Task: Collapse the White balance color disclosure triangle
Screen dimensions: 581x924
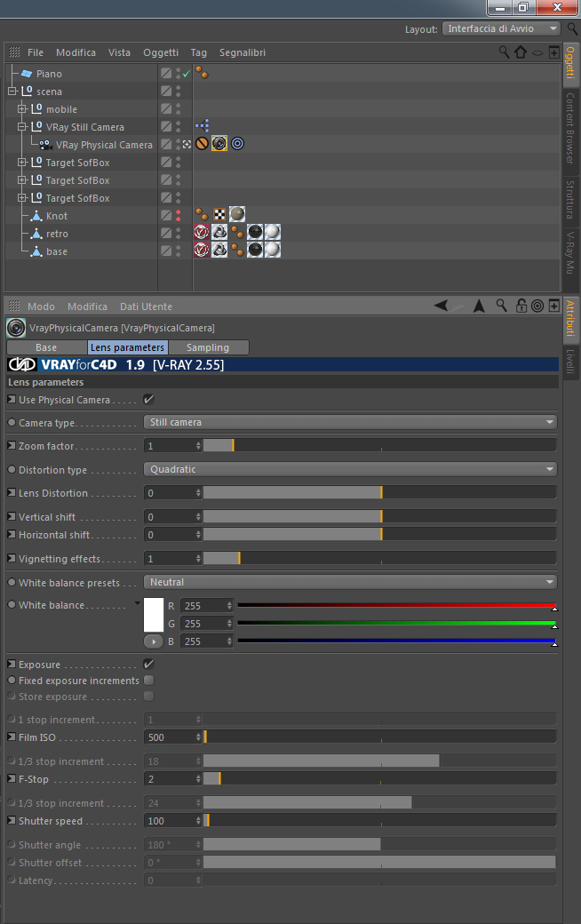Action: (x=138, y=603)
